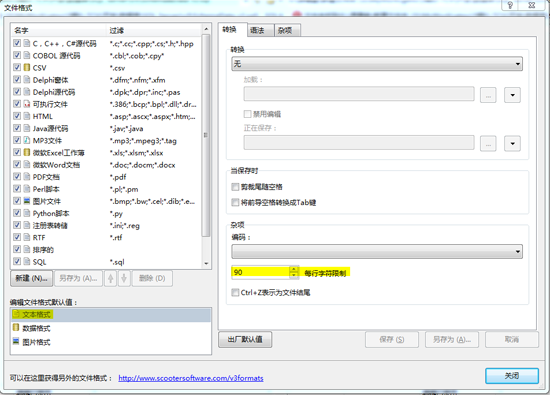Click the SQL file format icon
This screenshot has width=550, height=395.
[27, 262]
